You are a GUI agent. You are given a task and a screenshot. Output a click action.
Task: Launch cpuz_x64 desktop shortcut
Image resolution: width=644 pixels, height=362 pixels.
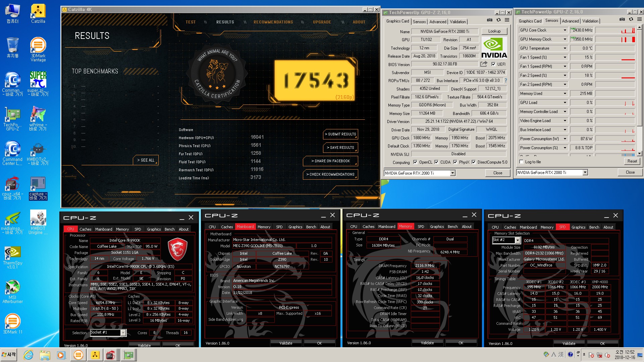point(12,188)
